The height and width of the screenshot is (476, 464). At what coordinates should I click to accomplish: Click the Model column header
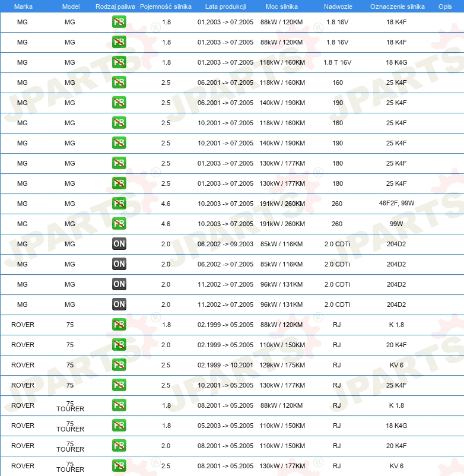tap(71, 7)
